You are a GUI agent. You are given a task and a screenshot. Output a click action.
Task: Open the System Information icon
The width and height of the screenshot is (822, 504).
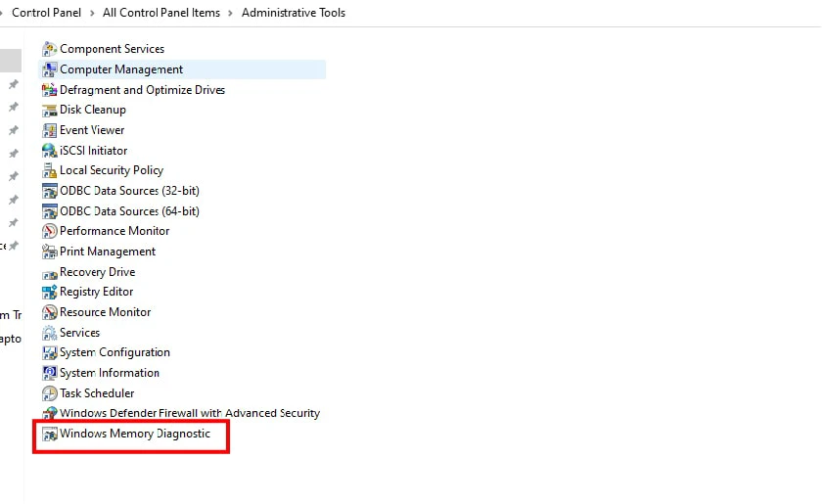(x=49, y=373)
